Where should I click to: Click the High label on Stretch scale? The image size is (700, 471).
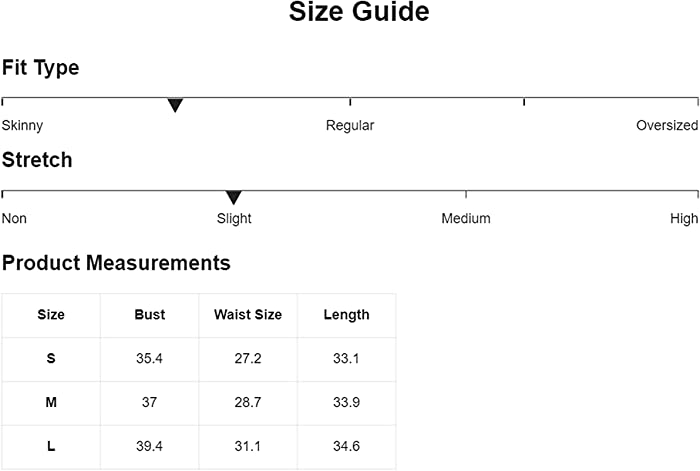click(684, 218)
